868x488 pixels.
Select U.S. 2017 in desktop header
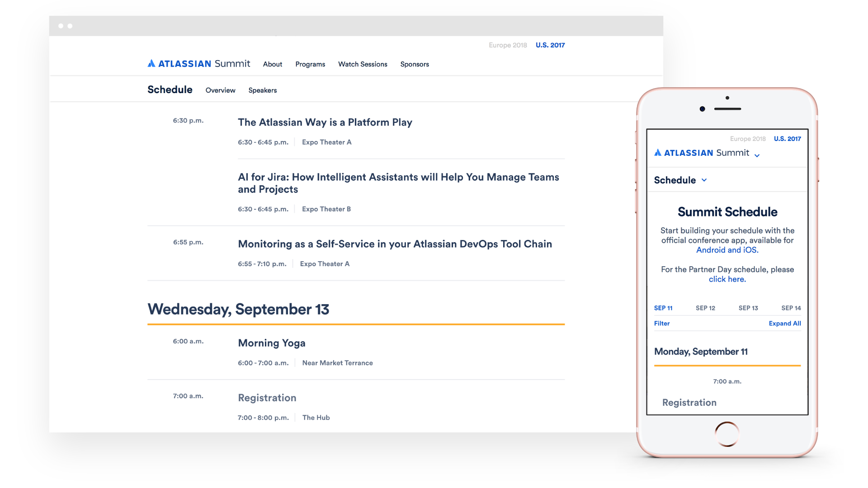pyautogui.click(x=550, y=45)
